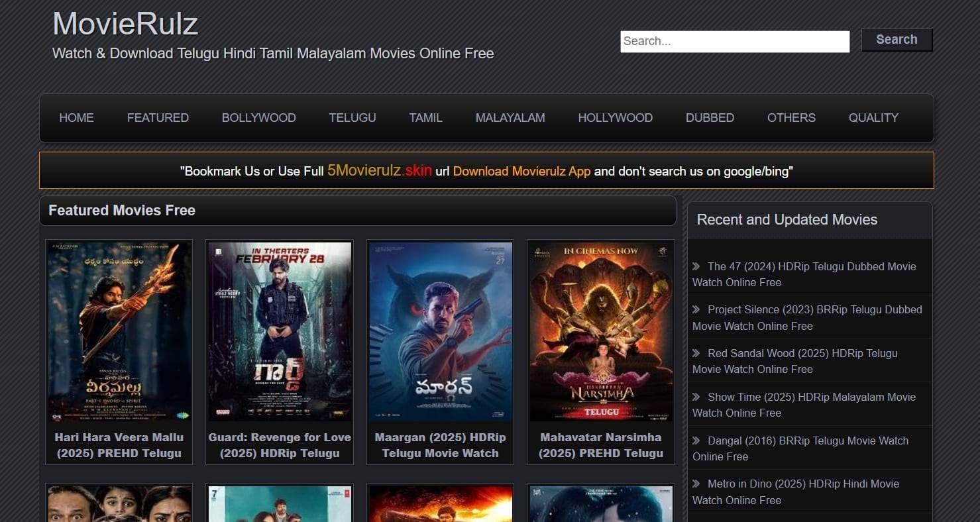980x522 pixels.
Task: Open the Mahavatar Narsimha poster
Action: tap(600, 332)
